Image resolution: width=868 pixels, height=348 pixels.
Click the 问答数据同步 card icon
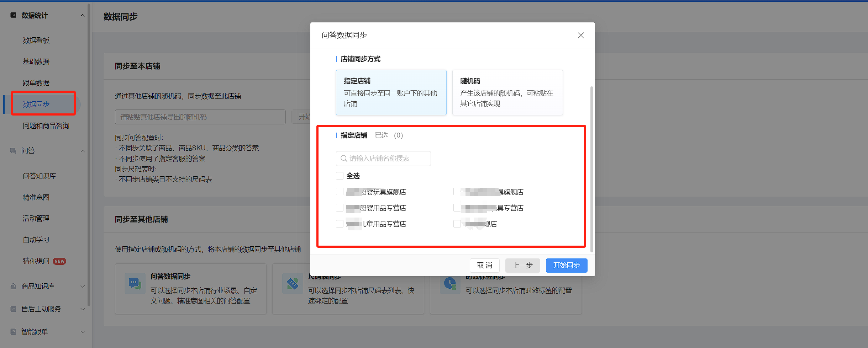(x=135, y=283)
